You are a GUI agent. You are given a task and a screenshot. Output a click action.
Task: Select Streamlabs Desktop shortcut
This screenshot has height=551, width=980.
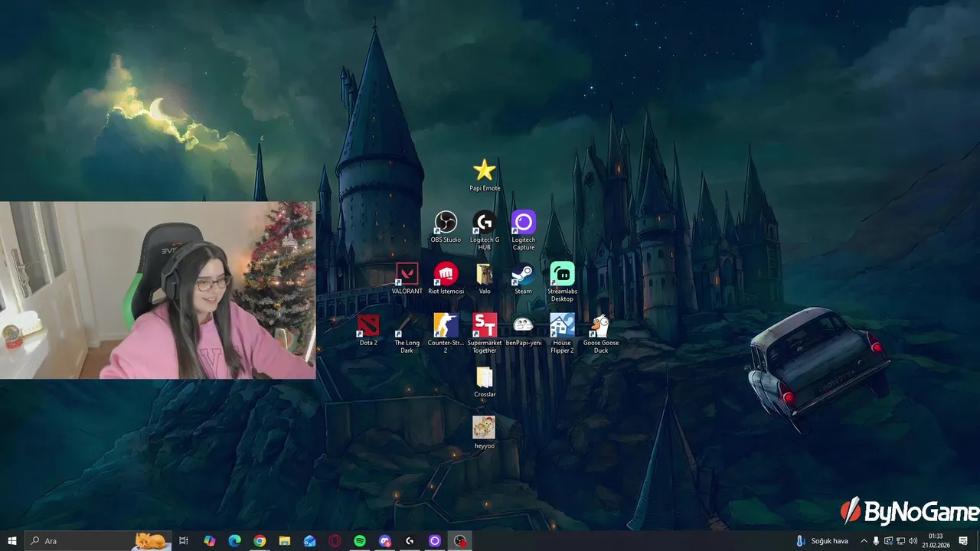click(x=562, y=282)
